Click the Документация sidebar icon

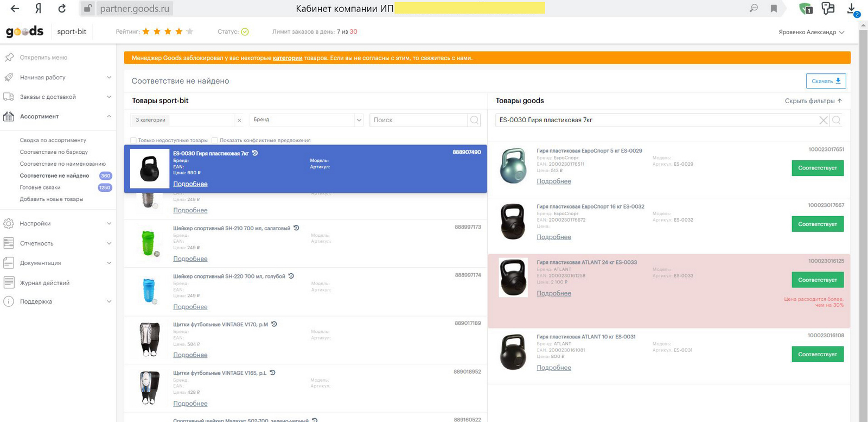tap(9, 263)
